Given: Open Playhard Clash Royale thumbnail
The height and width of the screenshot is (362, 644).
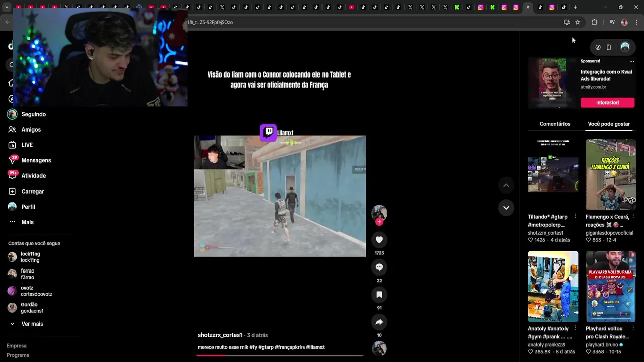Looking at the screenshot, I should click(611, 287).
